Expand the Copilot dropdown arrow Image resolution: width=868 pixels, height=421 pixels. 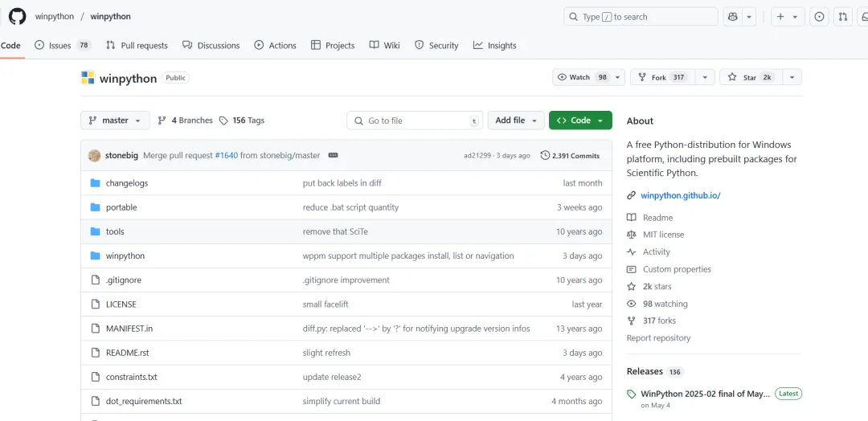(x=749, y=17)
